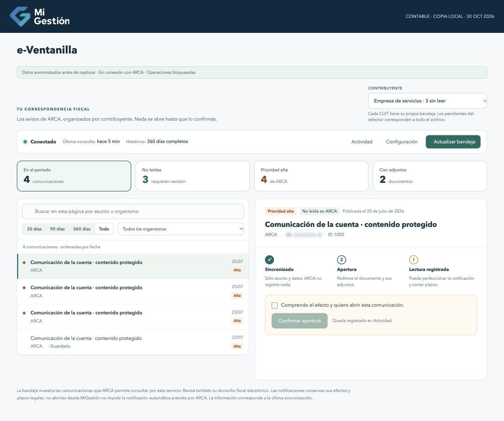Choose the 360 días period tab

tap(82, 229)
